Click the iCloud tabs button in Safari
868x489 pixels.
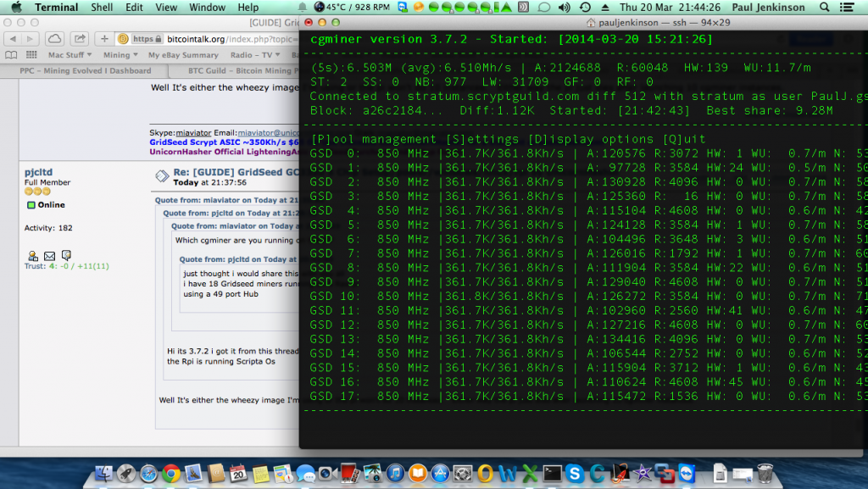54,39
